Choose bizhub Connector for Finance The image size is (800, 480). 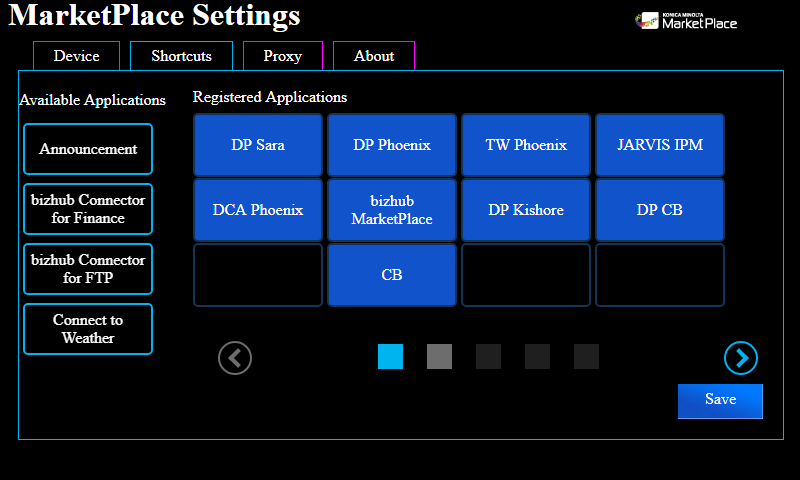[88, 209]
